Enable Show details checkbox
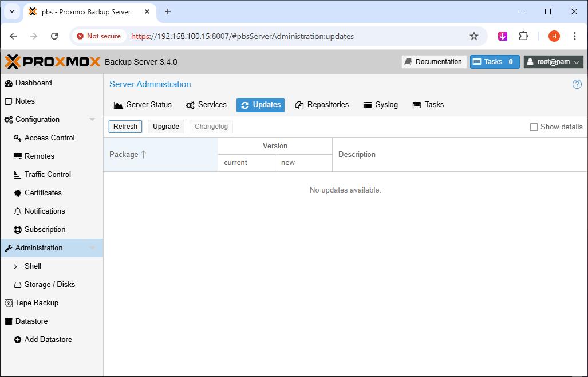 534,127
